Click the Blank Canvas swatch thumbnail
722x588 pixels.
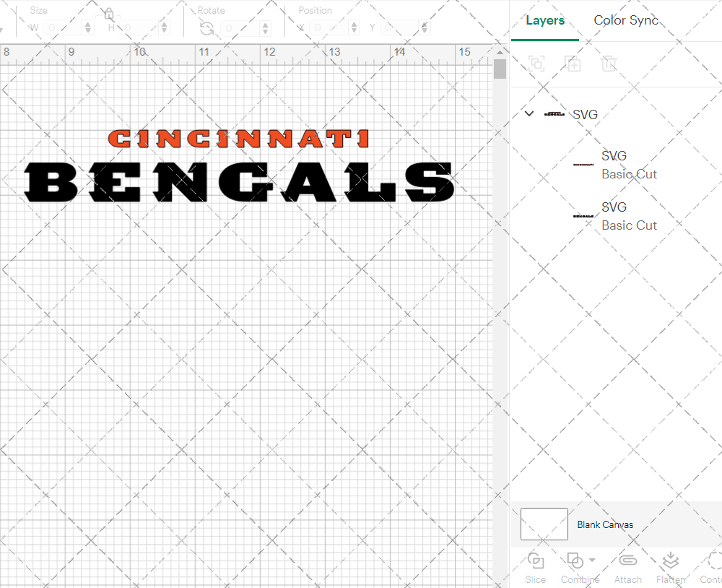coord(544,524)
